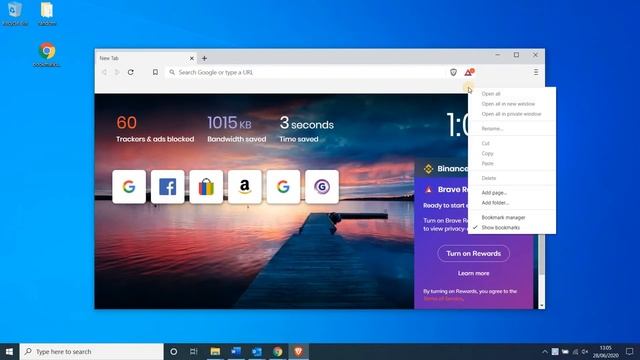Open Outlook from the taskbar
640x360 pixels.
point(257,351)
